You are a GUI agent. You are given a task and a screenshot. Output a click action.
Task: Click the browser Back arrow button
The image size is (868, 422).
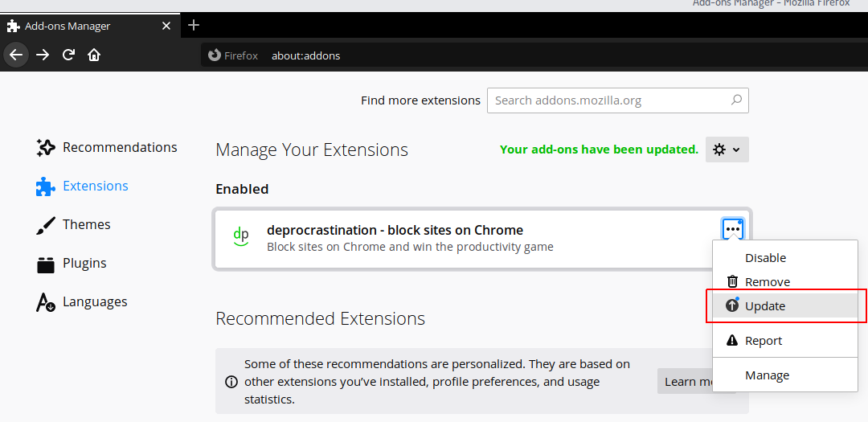tap(16, 55)
